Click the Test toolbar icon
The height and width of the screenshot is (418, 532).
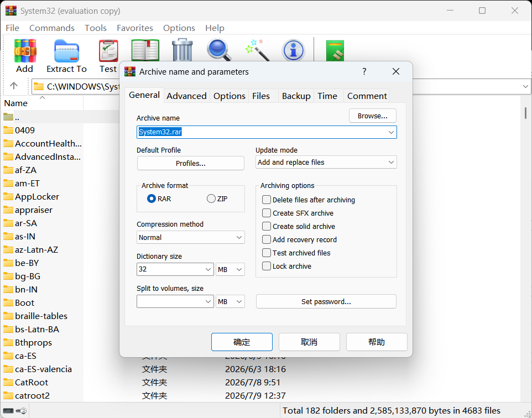tap(108, 51)
